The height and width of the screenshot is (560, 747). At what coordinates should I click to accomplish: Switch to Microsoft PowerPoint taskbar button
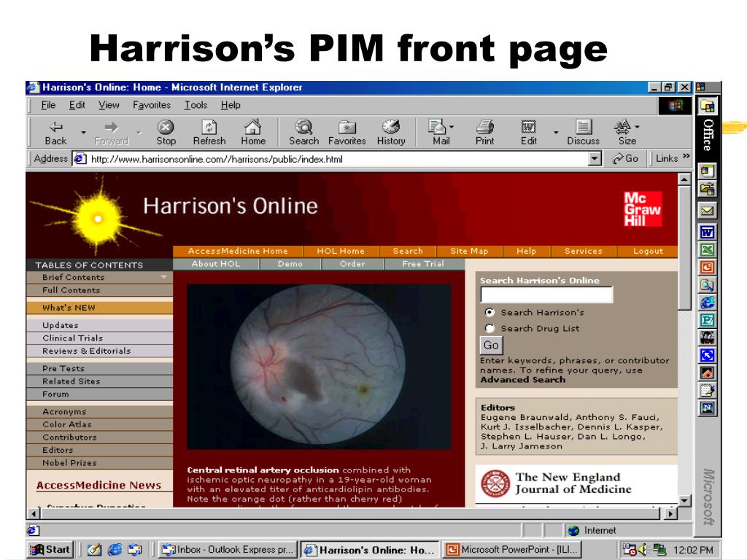pos(511,550)
